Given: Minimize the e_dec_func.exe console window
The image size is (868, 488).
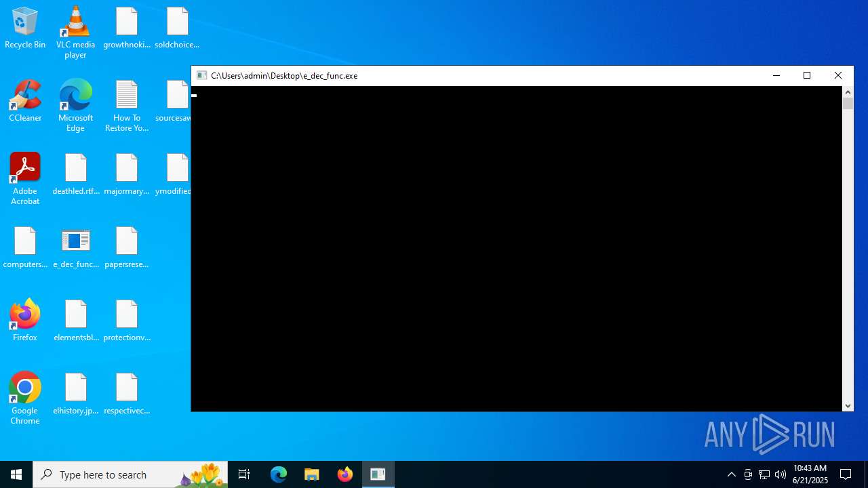Looking at the screenshot, I should pos(776,75).
